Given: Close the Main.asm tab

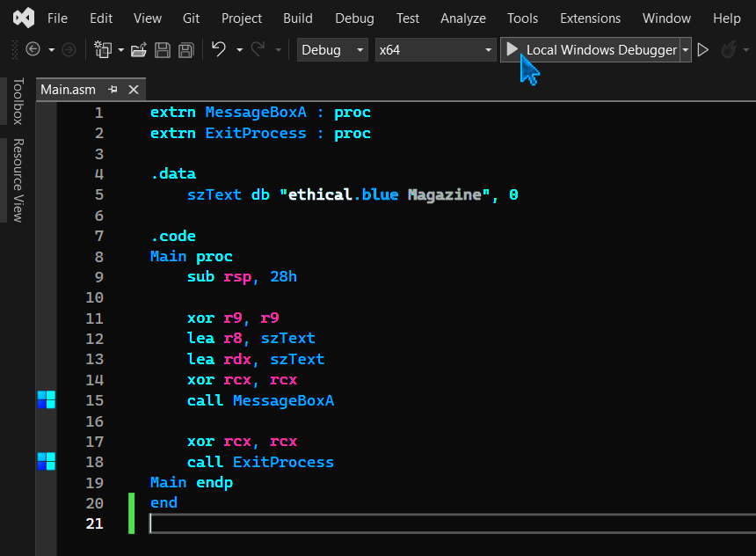Looking at the screenshot, I should pyautogui.click(x=134, y=90).
